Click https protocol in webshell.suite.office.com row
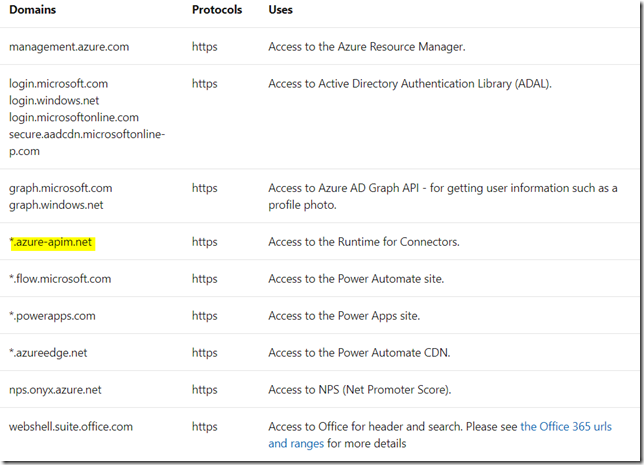Viewport: 644px width, 465px height. click(x=205, y=427)
